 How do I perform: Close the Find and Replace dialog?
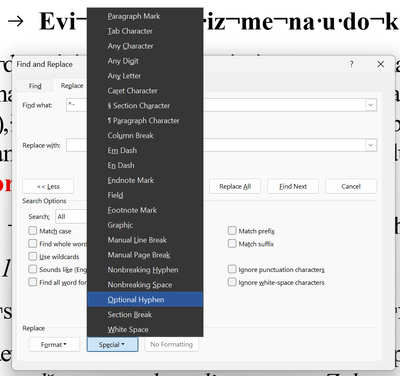point(381,64)
